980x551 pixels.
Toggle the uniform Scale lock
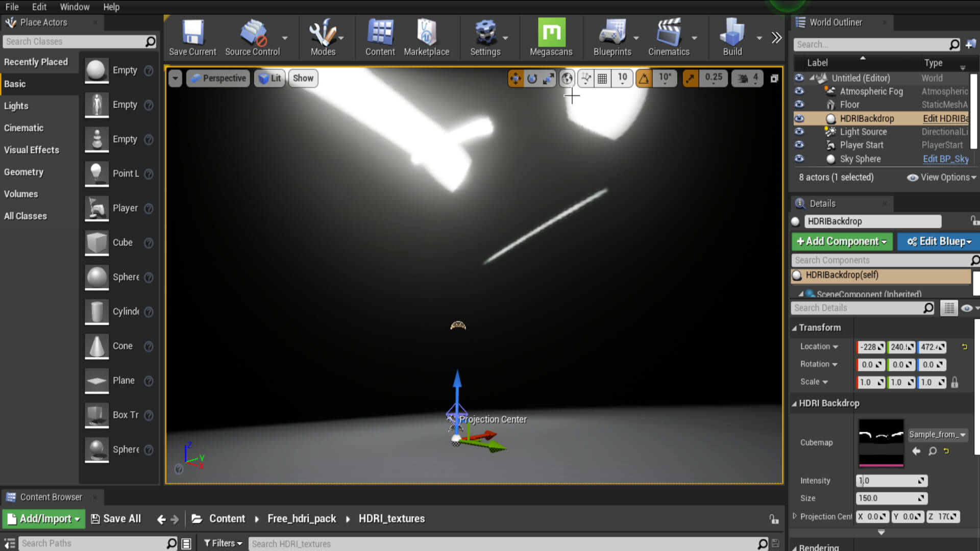click(954, 382)
